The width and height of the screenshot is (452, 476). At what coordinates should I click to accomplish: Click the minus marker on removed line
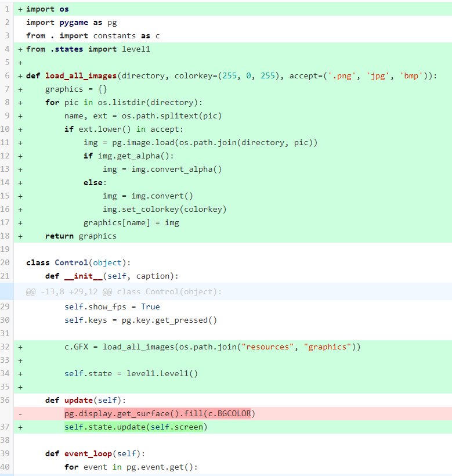pos(20,414)
